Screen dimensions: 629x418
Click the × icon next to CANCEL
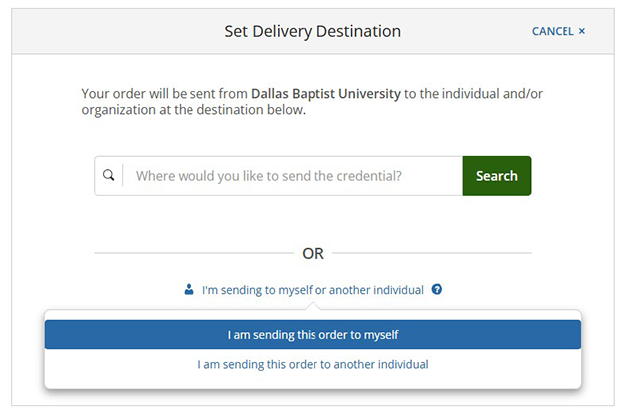(x=582, y=32)
